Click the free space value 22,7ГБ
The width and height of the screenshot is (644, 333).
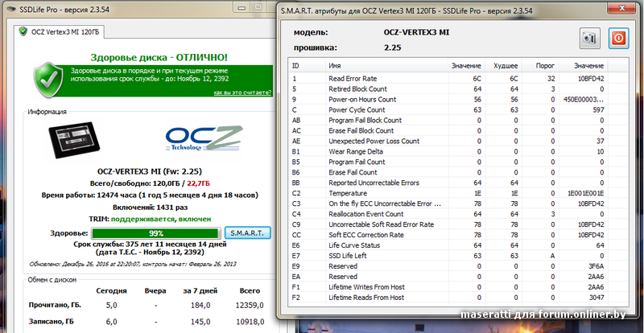[199, 183]
